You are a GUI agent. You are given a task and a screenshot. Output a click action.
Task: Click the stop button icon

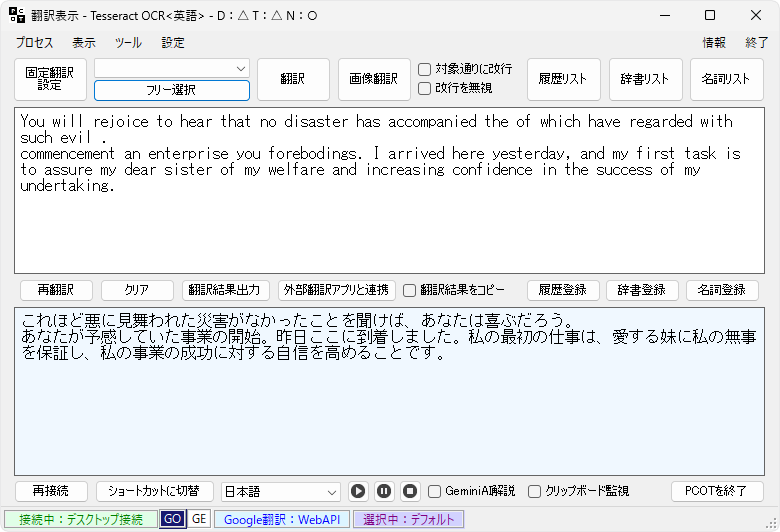point(409,491)
